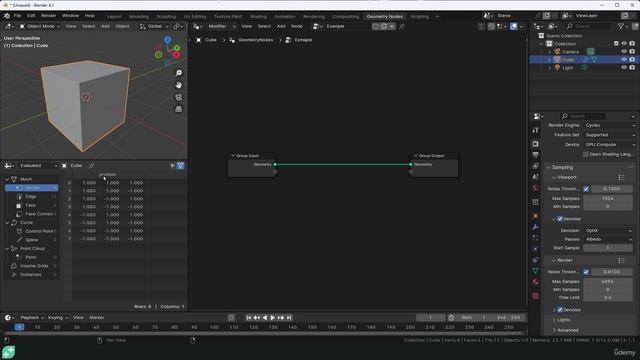640x360 pixels.
Task: Open the Object Constraints properties tab
Action: (x=536, y=260)
